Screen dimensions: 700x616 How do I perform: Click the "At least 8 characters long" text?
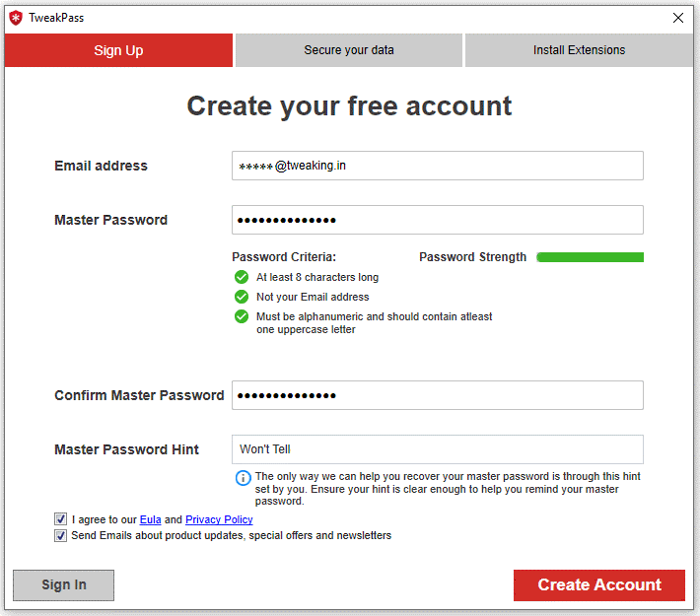[x=317, y=277]
